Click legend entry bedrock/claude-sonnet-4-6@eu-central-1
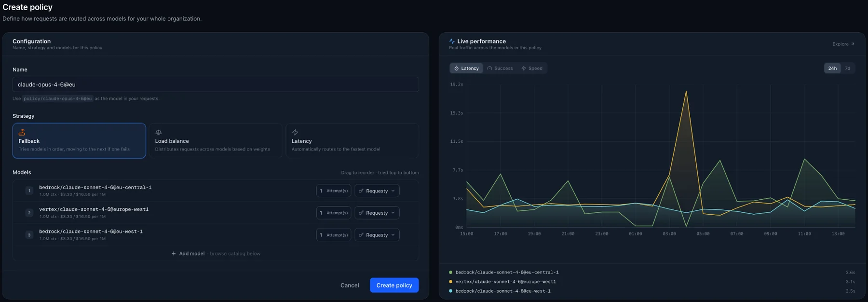The width and height of the screenshot is (868, 302). click(507, 273)
